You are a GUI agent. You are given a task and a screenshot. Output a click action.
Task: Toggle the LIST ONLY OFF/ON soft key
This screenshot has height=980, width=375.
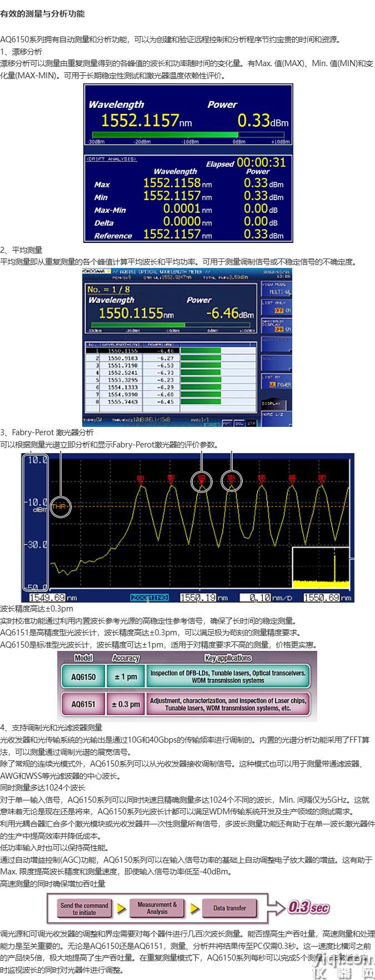tap(277, 307)
